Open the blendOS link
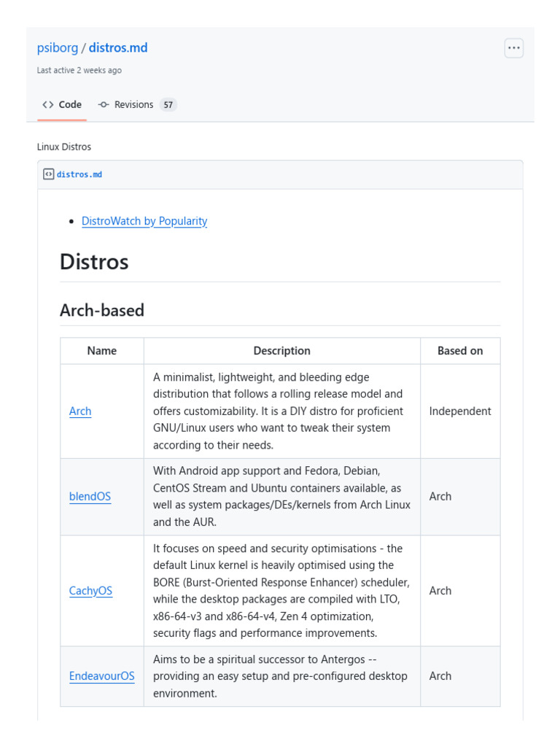This screenshot has width=560, height=747. coord(90,497)
